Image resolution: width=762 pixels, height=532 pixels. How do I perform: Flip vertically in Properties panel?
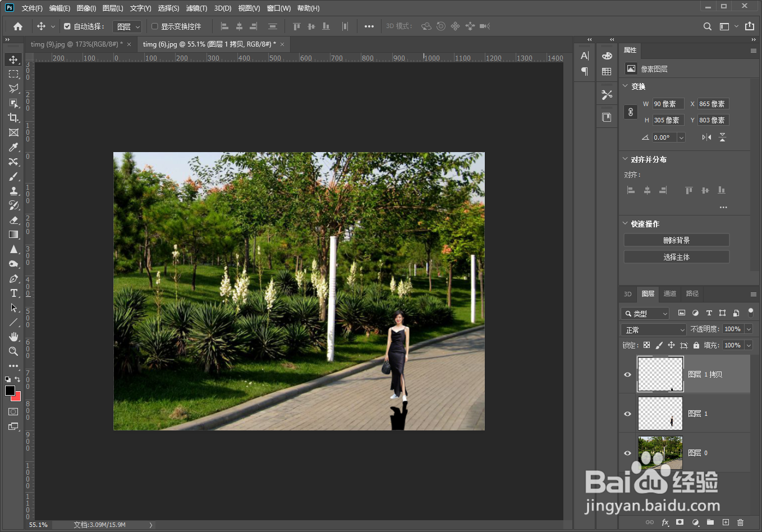coord(722,137)
